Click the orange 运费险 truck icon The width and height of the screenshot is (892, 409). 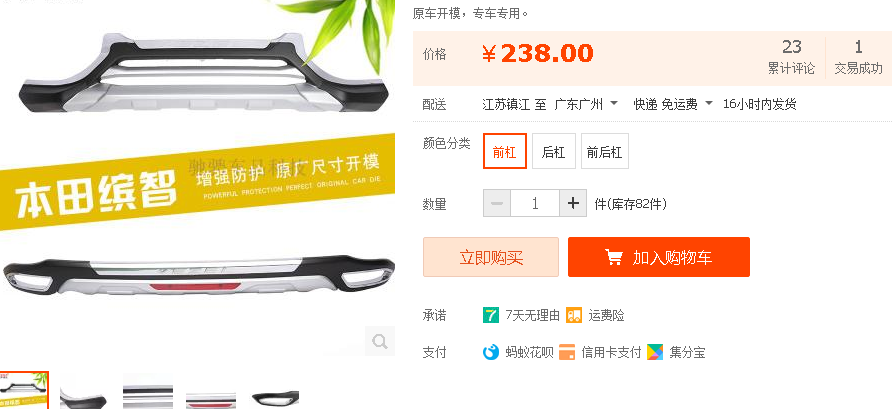tap(574, 315)
